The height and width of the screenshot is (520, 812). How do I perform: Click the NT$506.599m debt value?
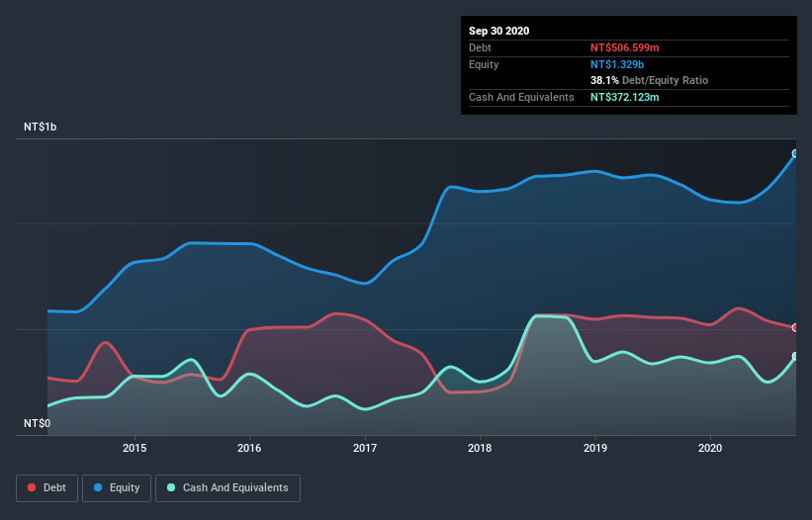point(624,47)
